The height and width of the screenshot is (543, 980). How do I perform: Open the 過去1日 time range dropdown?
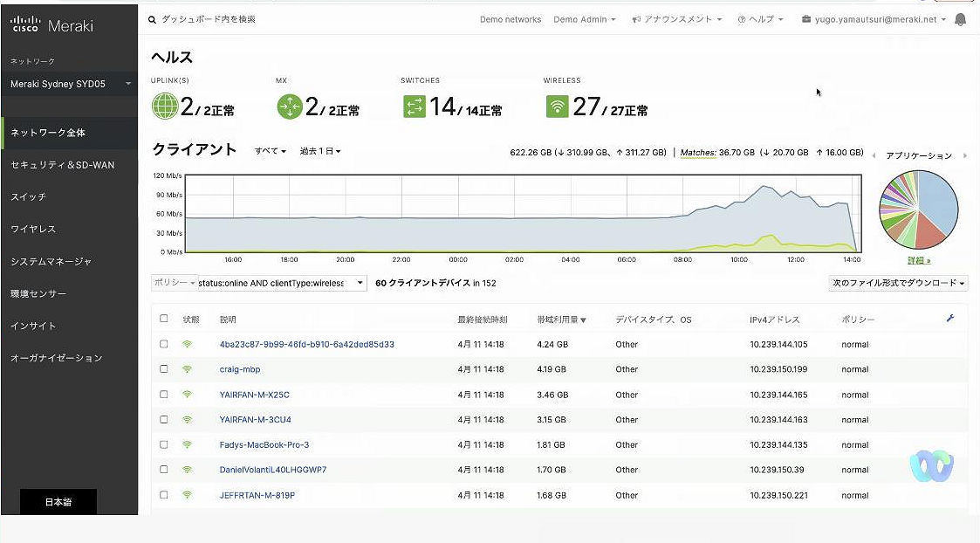point(320,151)
